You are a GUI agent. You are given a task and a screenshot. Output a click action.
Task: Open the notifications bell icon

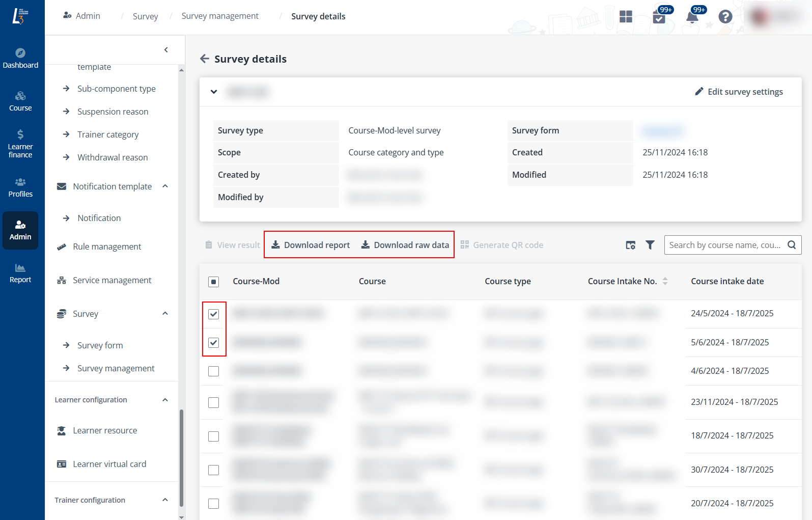[692, 17]
